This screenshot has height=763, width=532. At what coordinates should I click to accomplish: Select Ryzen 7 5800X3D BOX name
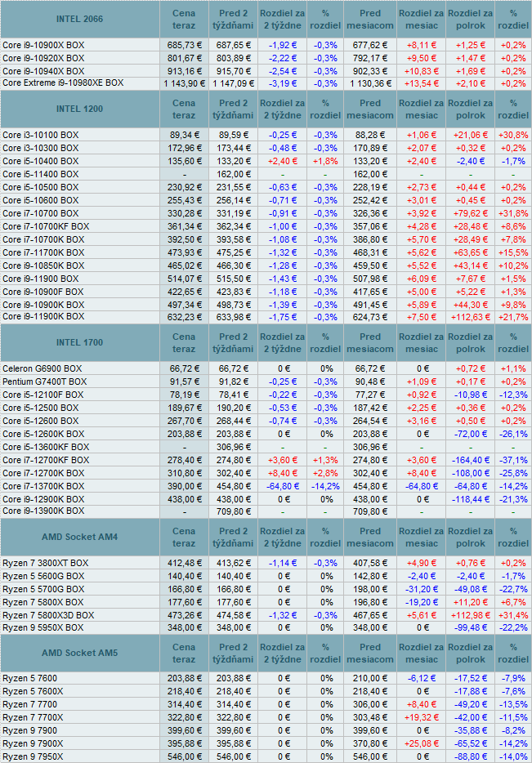click(48, 616)
